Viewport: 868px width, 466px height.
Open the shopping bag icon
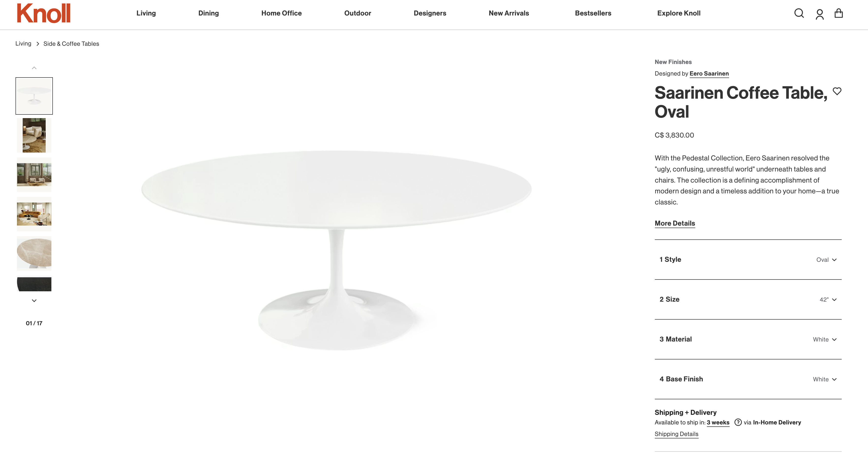click(x=838, y=14)
